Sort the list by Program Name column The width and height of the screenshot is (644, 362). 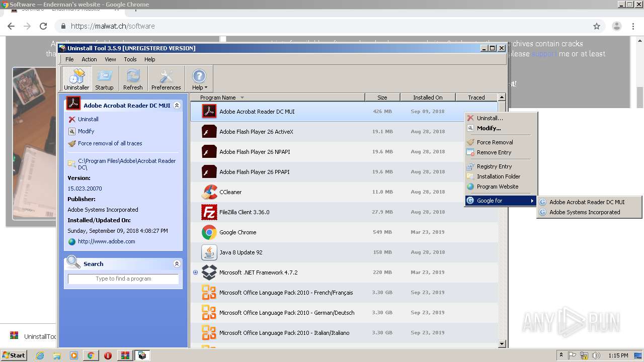[277, 98]
